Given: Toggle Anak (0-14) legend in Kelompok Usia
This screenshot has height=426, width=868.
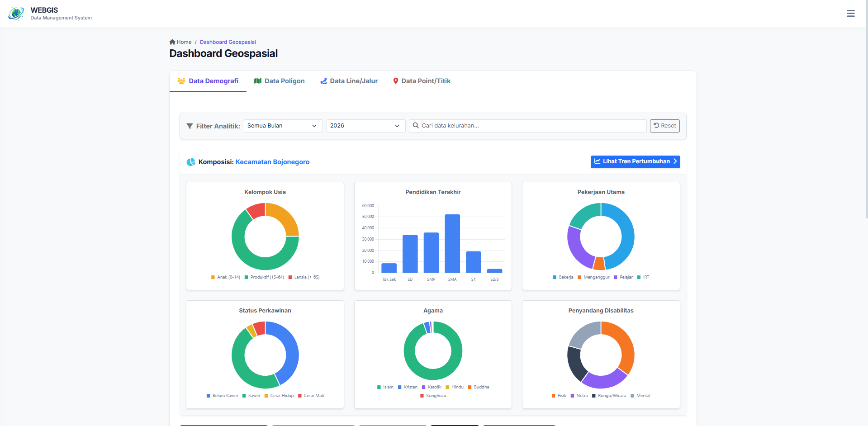Looking at the screenshot, I should pyautogui.click(x=225, y=277).
